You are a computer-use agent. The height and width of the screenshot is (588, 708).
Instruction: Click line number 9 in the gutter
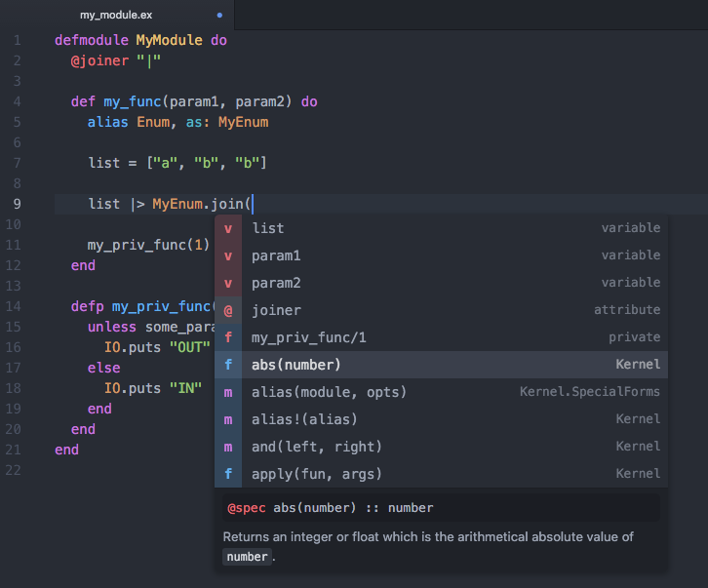point(17,204)
